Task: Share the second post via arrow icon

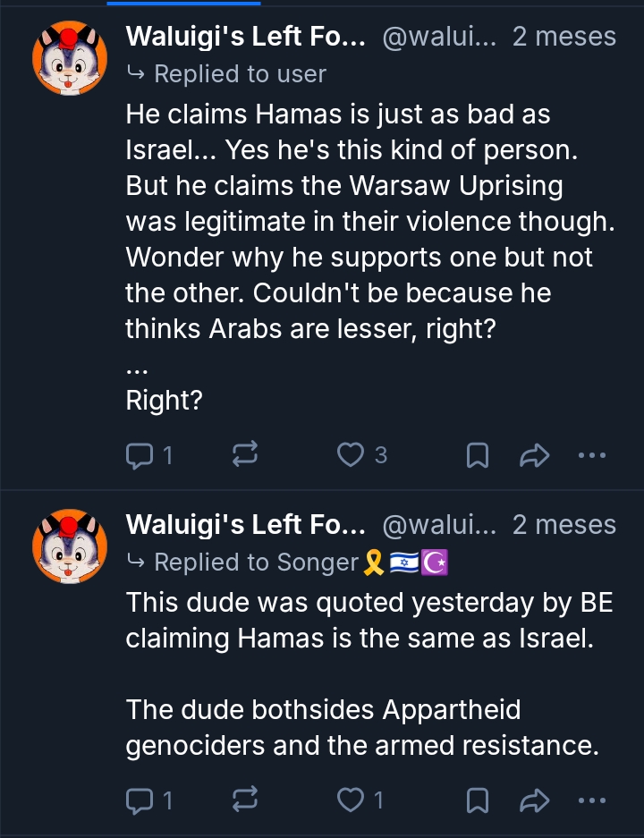Action: (x=534, y=800)
